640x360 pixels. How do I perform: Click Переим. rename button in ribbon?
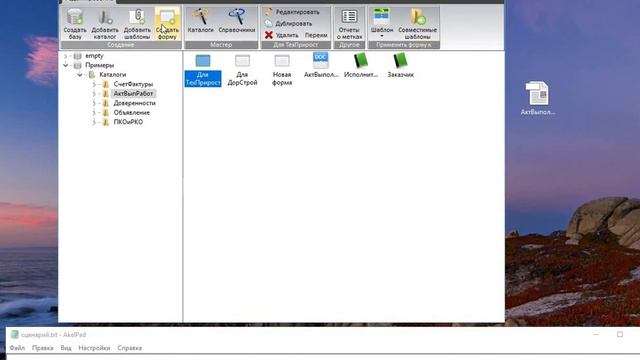click(316, 36)
